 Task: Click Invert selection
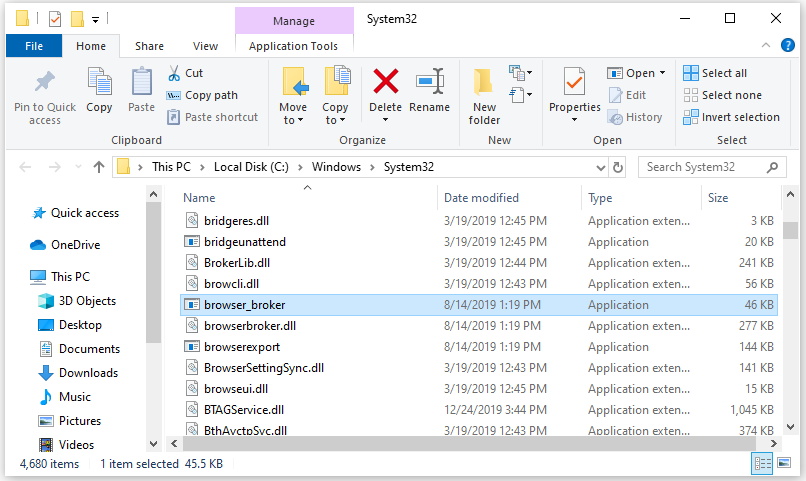(x=731, y=117)
